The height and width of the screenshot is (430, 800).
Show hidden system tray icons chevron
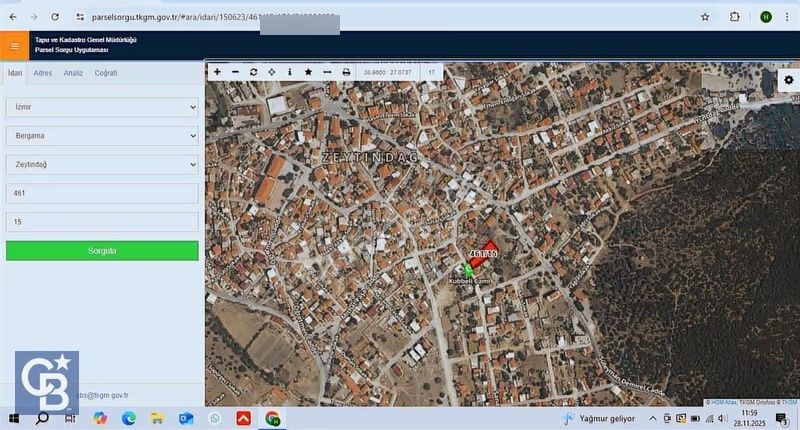653,418
